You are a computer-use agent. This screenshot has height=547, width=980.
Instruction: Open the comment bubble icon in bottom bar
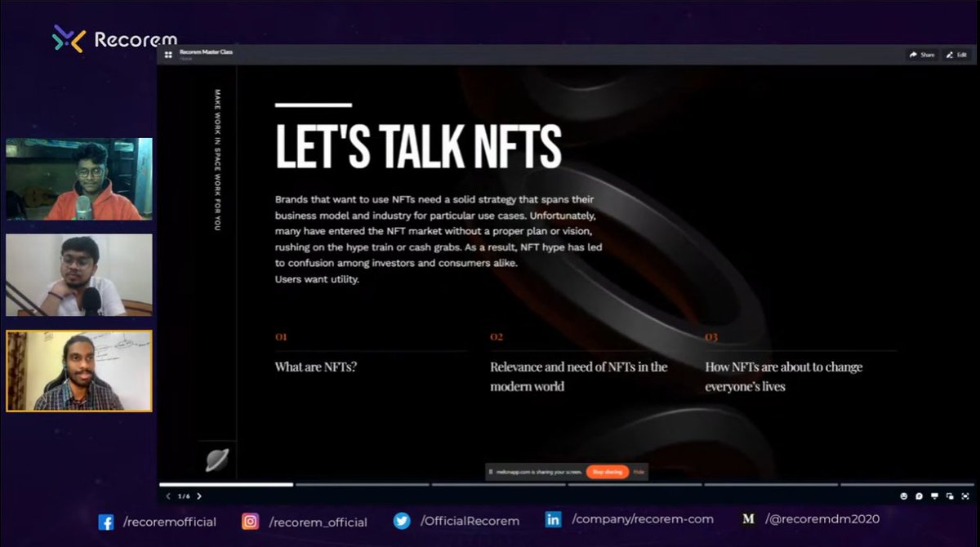(x=920, y=496)
